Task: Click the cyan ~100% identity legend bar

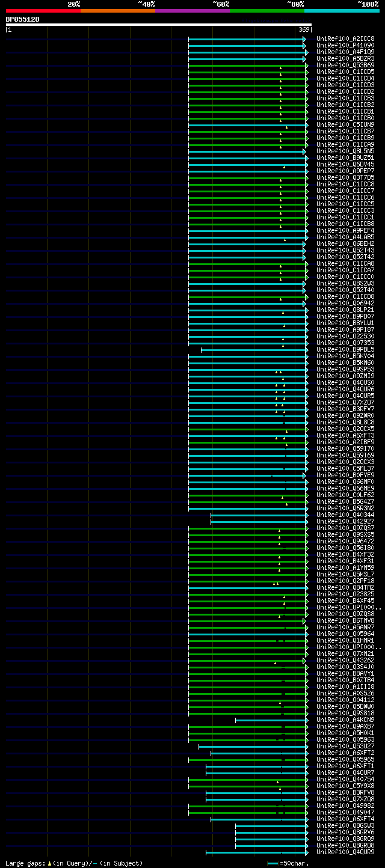Action: (x=342, y=11)
